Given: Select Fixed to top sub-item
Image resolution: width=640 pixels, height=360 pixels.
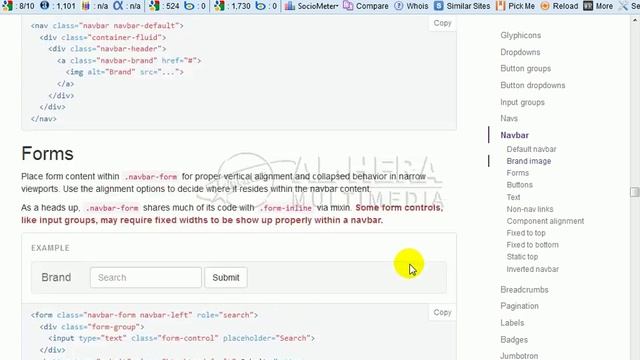Looking at the screenshot, I should coord(526,233).
